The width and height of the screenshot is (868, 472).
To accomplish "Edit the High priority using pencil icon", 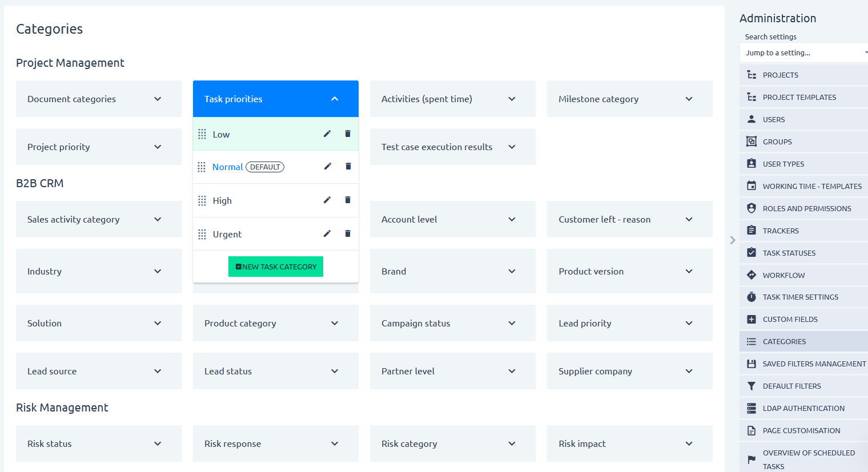I will coord(327,200).
